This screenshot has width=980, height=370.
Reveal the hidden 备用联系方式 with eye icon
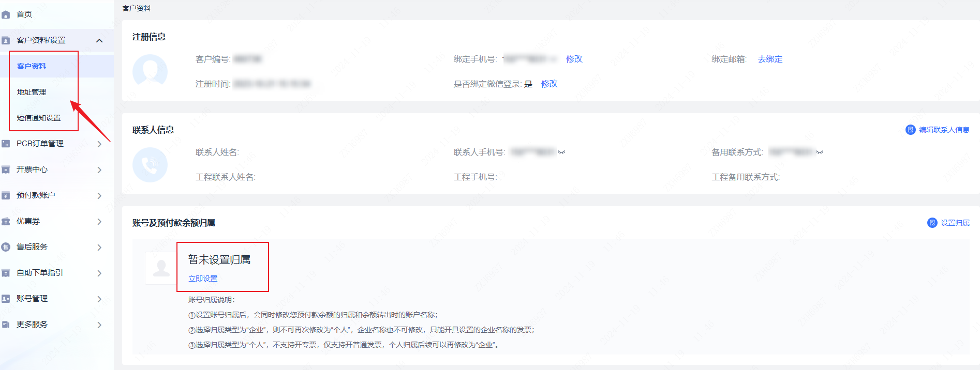[820, 152]
